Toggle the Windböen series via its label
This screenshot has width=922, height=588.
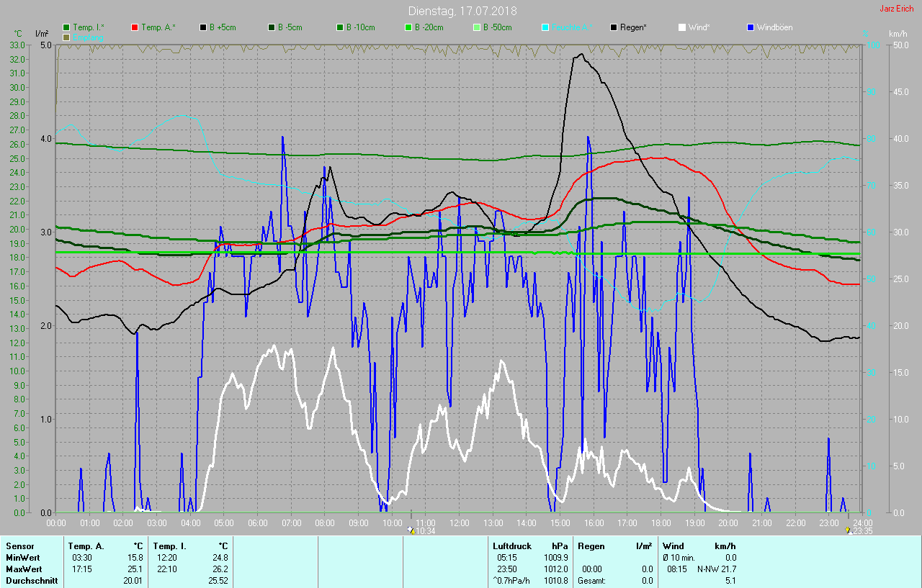click(774, 27)
